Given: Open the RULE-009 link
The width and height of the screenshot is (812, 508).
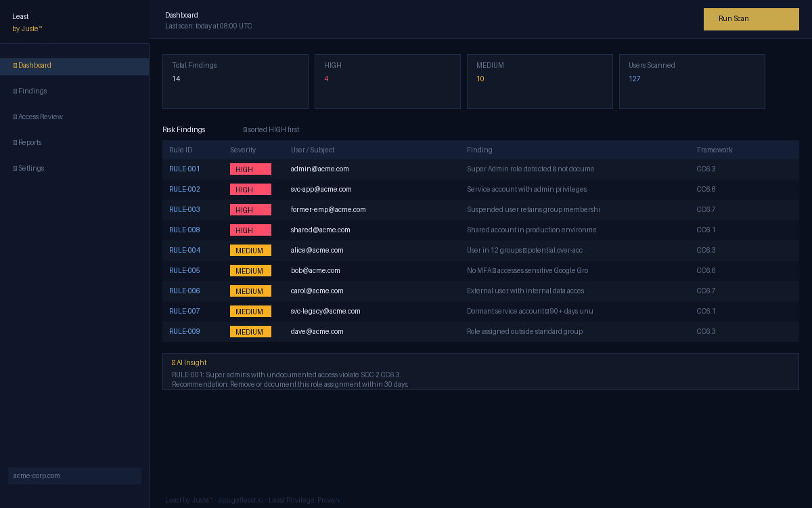Looking at the screenshot, I should 185,331.
